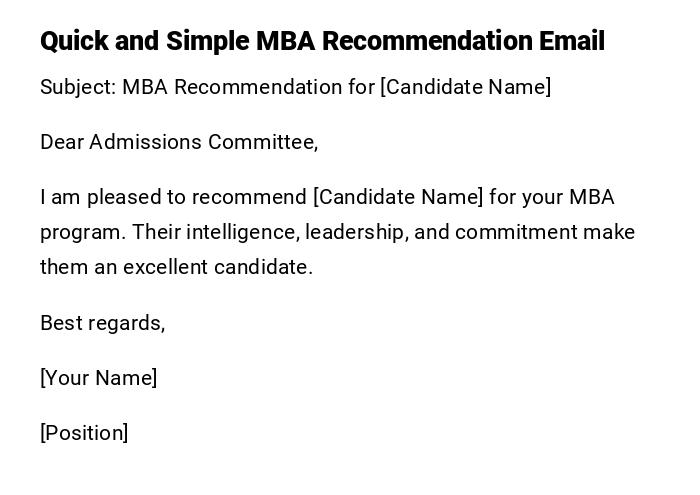Image resolution: width=700 pixels, height=495 pixels.
Task: Click the word "Email" in the heading
Action: tap(571, 41)
